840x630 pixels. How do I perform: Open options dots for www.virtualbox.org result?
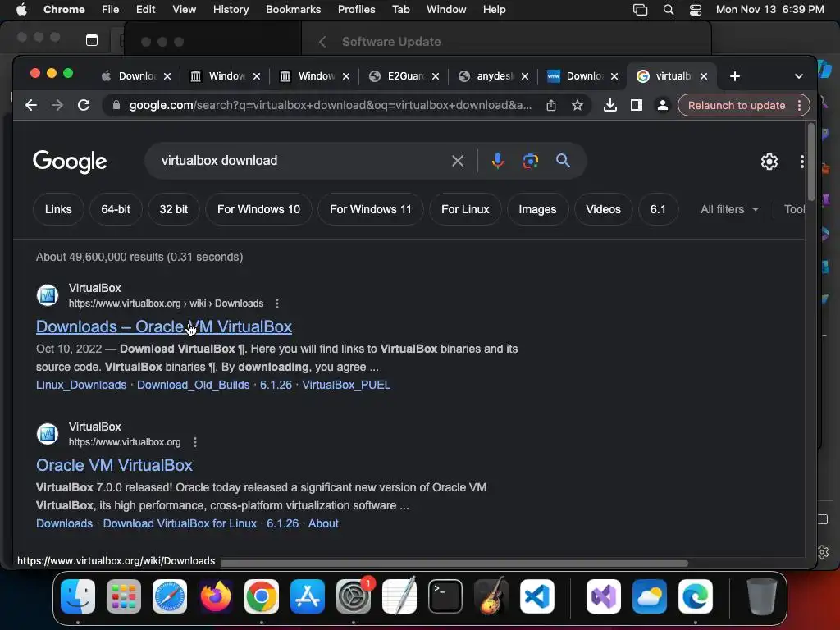195,442
